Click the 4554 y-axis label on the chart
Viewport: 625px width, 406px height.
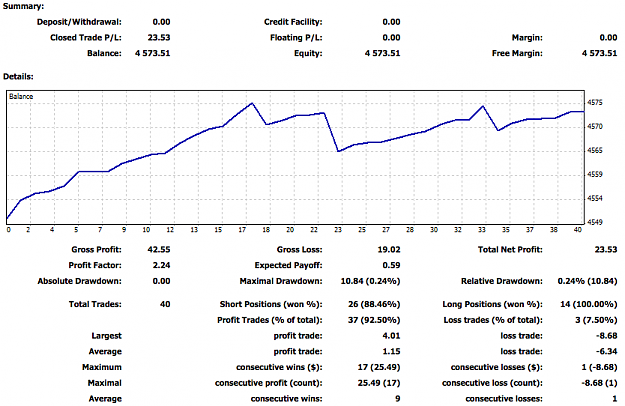[595, 198]
